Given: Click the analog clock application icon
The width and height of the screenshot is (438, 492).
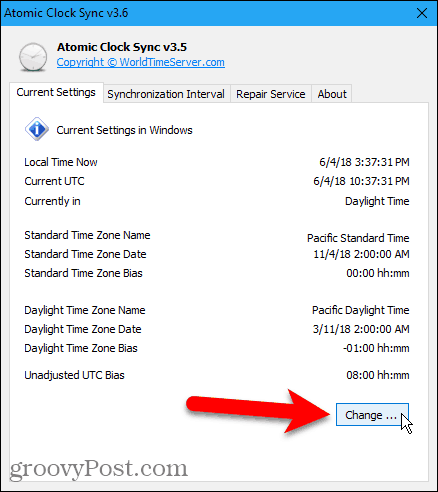Looking at the screenshot, I should coord(33,57).
